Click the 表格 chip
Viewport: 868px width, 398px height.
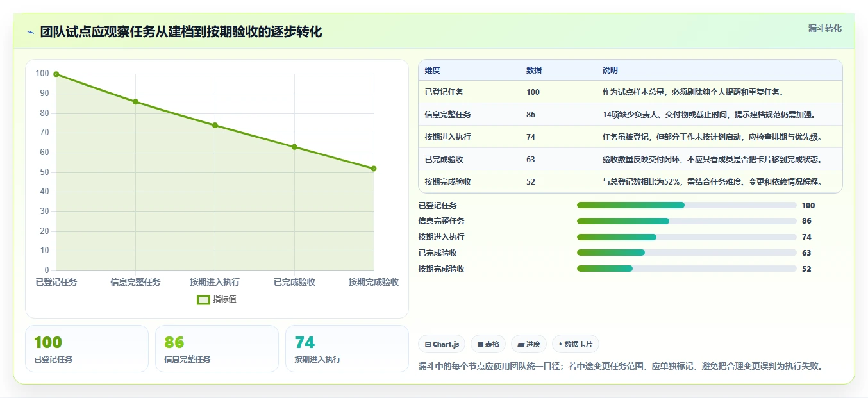point(488,344)
